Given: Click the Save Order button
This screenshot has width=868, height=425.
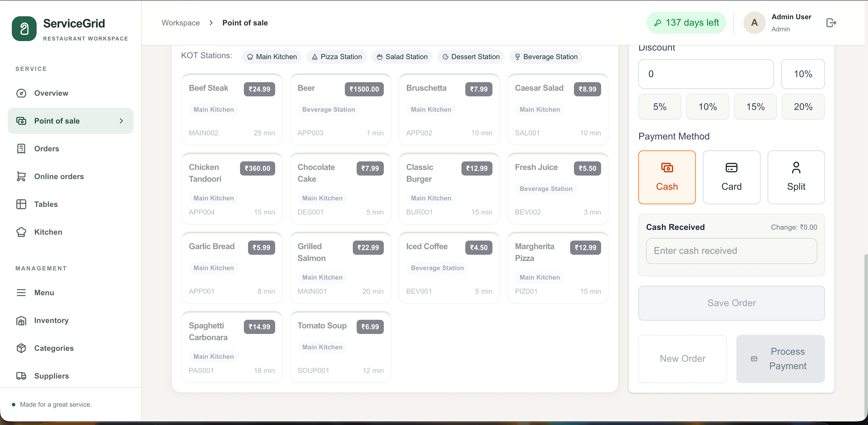Looking at the screenshot, I should (731, 303).
